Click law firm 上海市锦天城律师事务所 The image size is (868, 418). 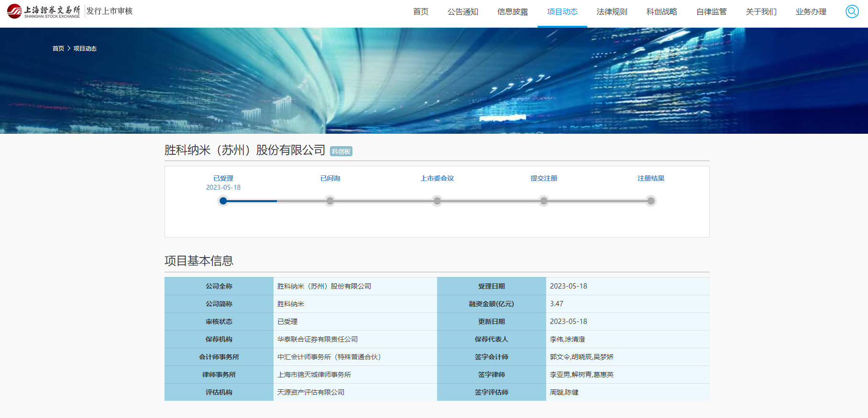314,375
